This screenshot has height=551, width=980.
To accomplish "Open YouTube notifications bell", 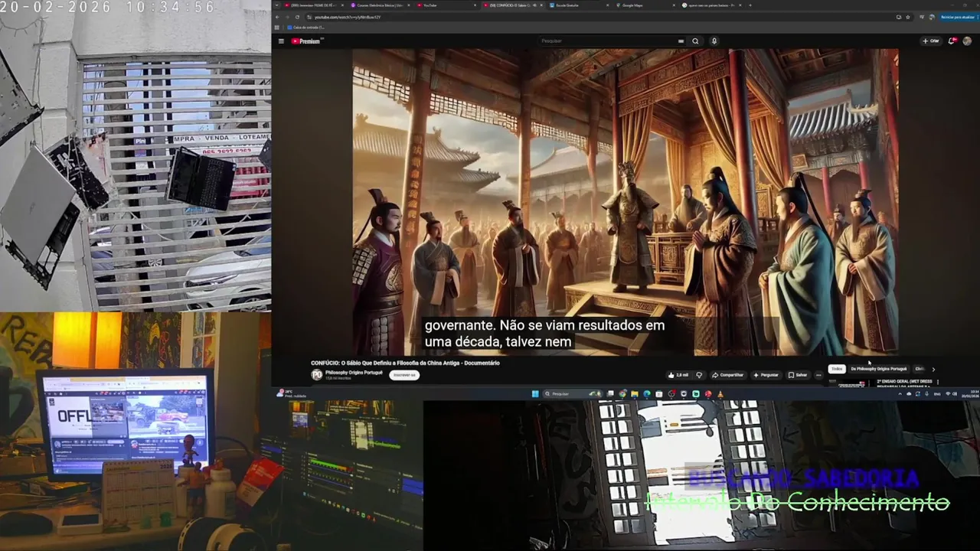I will 952,41.
